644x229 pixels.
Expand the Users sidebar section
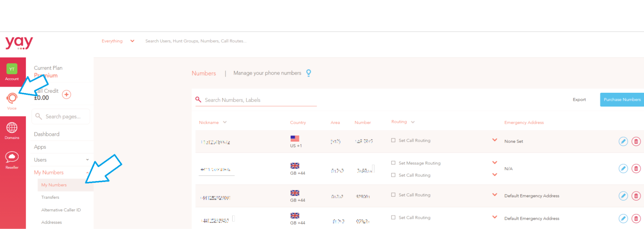(x=87, y=159)
